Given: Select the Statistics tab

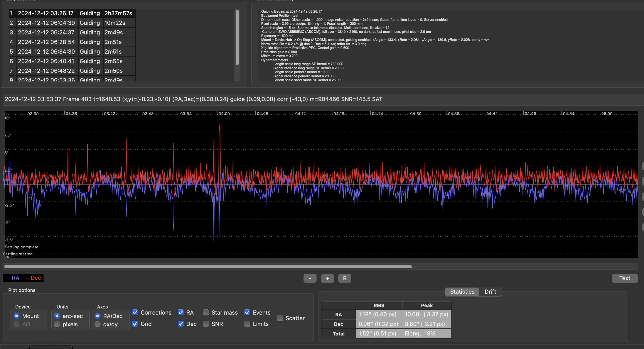Looking at the screenshot, I should coord(462,292).
